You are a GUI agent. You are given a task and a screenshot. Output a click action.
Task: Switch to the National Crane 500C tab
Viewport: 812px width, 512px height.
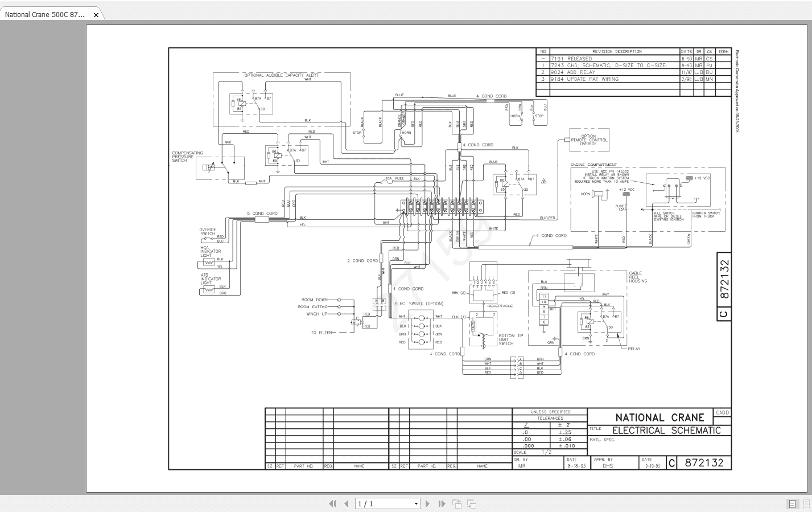point(46,15)
